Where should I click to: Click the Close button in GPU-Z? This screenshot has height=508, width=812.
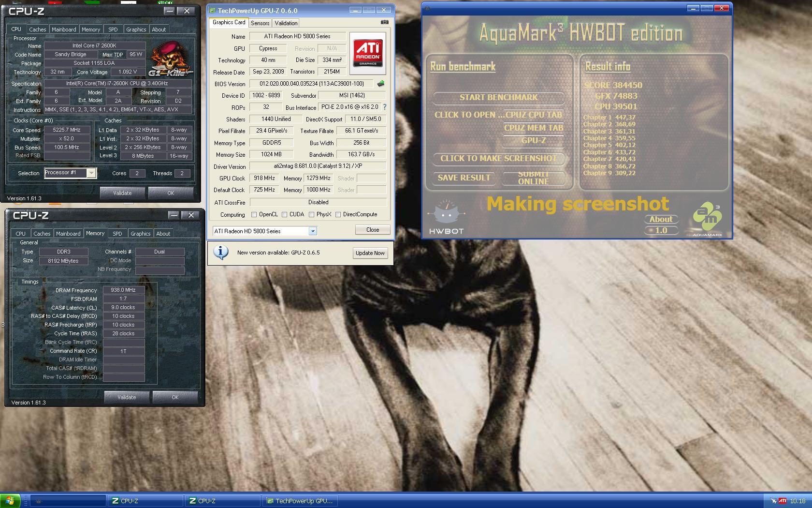[373, 230]
